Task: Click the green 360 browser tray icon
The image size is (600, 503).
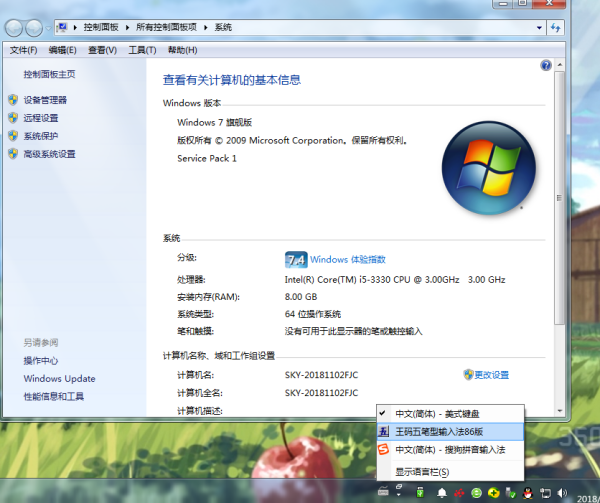Action: click(x=476, y=493)
